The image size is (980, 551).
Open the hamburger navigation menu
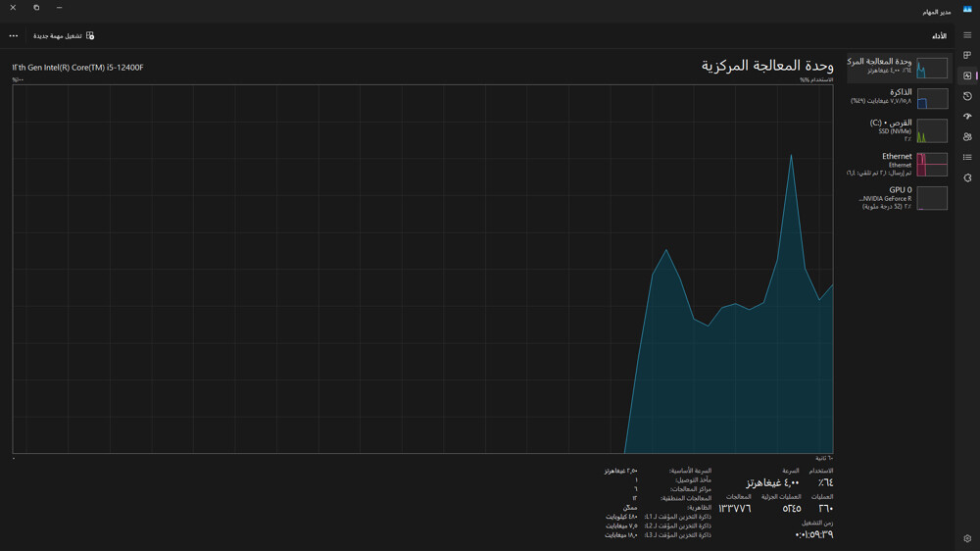tap(967, 35)
